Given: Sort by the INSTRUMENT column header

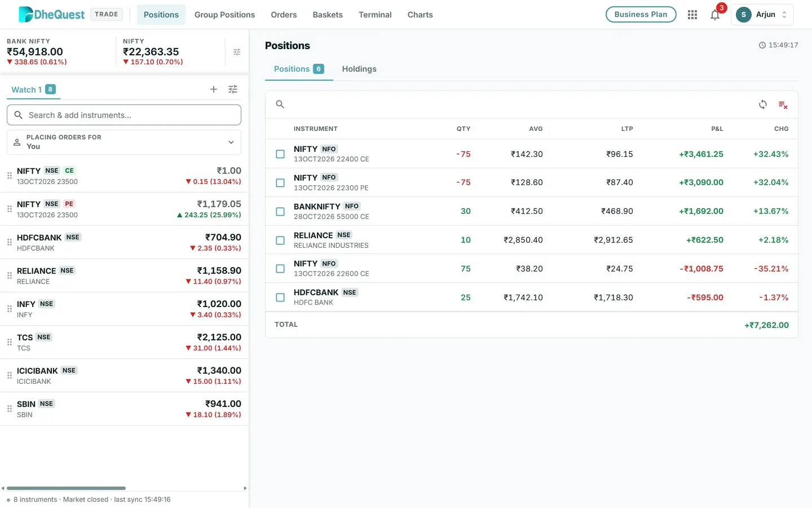Looking at the screenshot, I should [316, 129].
